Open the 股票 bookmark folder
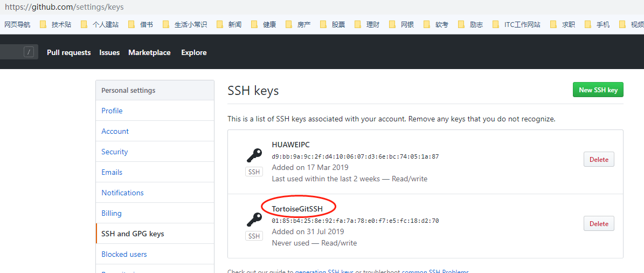Screen dimensions: 644x273 point(333,25)
